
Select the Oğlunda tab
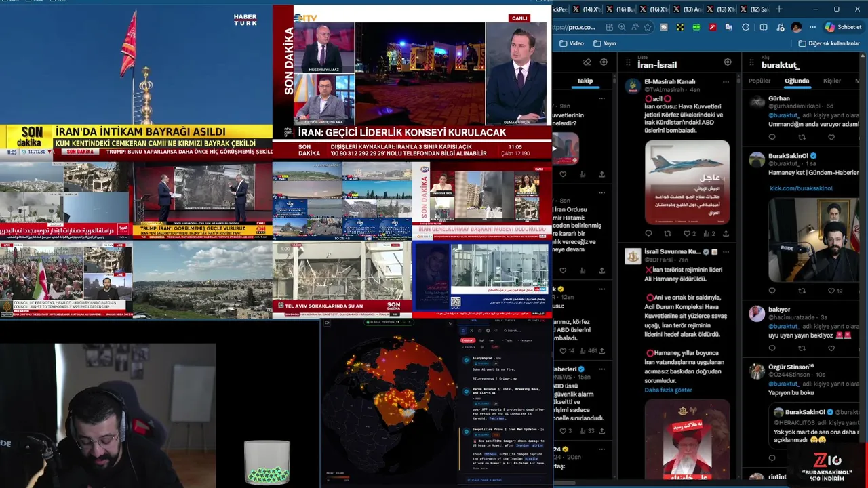(x=797, y=81)
